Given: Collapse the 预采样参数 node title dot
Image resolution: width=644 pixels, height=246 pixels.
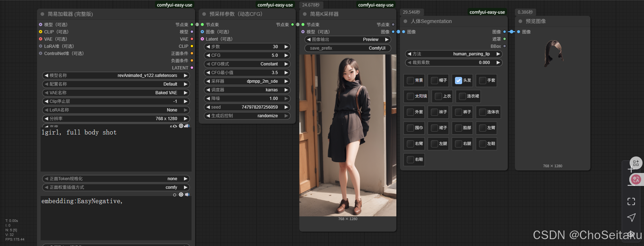Looking at the screenshot, I should [x=204, y=14].
